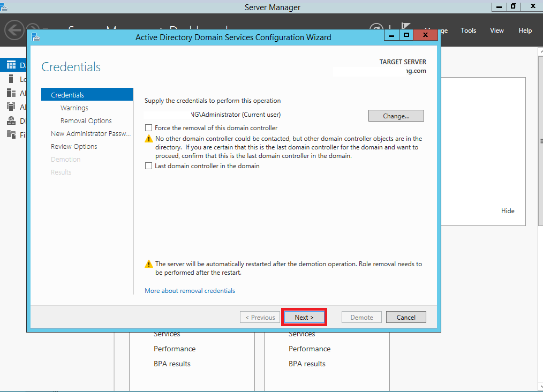This screenshot has width=543, height=392.
Task: Select the Review Options wizard step
Action: 74,146
